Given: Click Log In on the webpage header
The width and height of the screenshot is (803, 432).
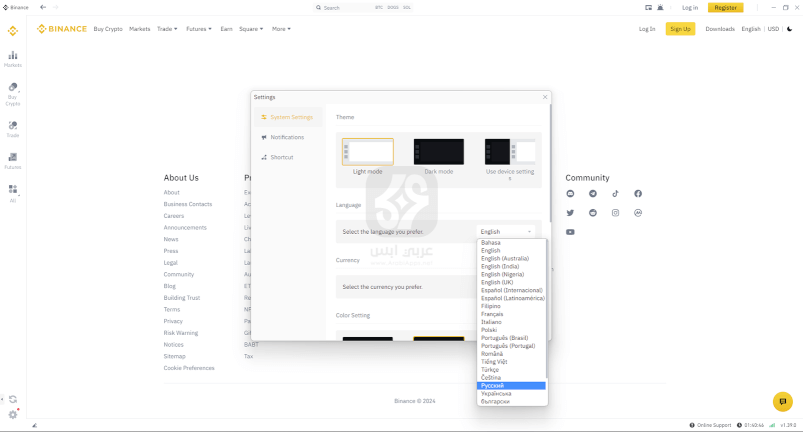Looking at the screenshot, I should tap(647, 29).
